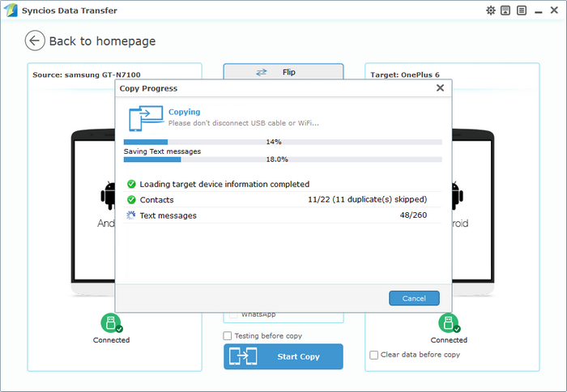
Task: Tick Clear data before copy checkbox
Action: 374,355
